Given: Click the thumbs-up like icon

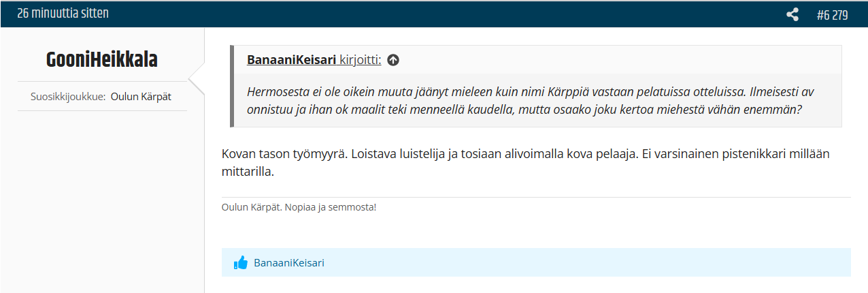Looking at the screenshot, I should point(240,263).
